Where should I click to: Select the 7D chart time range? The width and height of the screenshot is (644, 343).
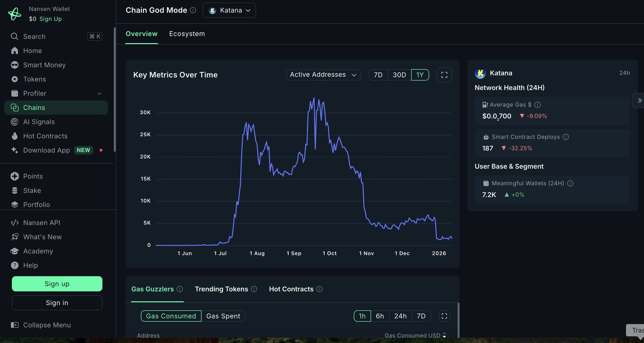pyautogui.click(x=378, y=75)
